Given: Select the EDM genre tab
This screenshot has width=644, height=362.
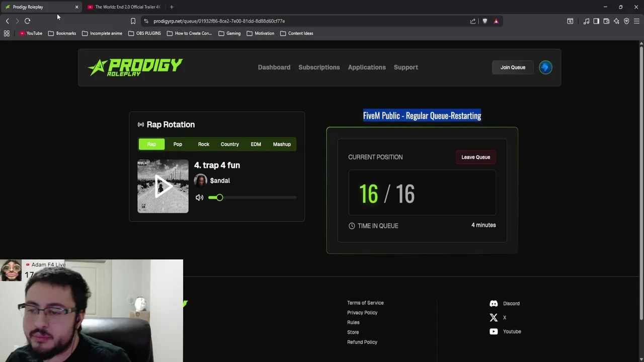Looking at the screenshot, I should (x=256, y=144).
